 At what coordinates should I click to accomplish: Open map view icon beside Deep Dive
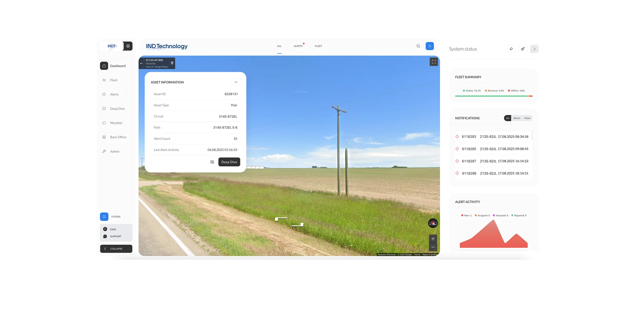tap(212, 162)
